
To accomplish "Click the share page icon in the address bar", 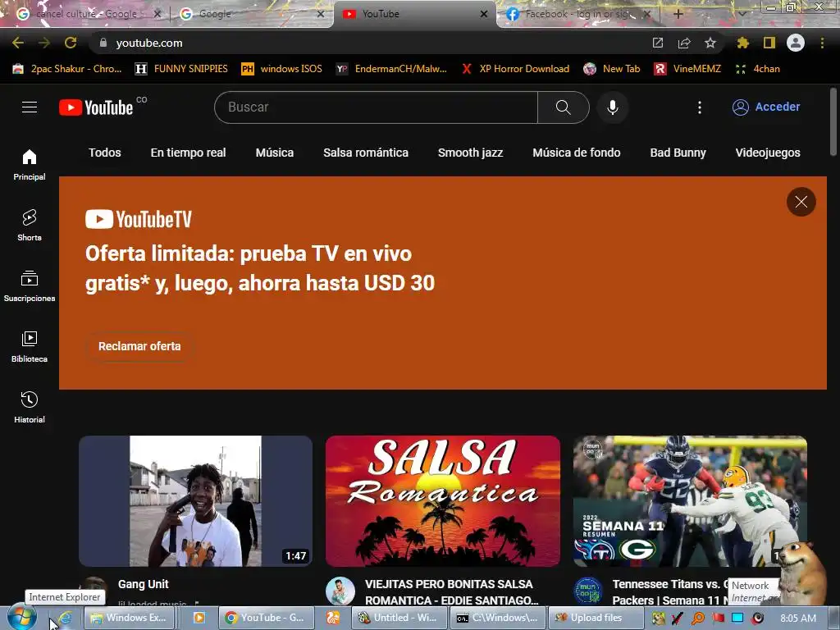I will pos(684,43).
